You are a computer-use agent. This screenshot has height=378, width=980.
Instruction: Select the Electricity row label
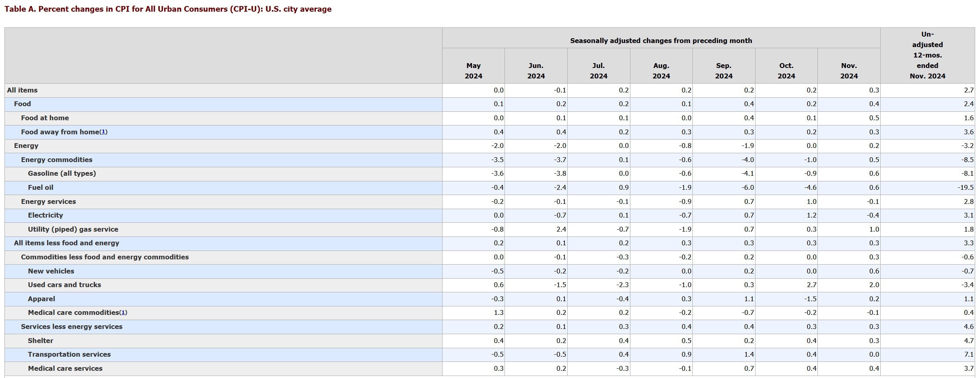tap(45, 215)
